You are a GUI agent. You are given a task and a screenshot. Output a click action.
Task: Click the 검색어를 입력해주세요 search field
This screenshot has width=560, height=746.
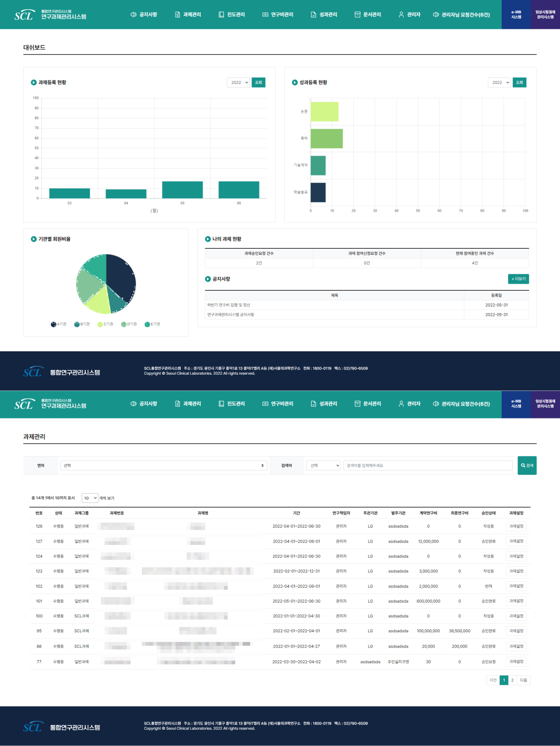click(x=428, y=465)
